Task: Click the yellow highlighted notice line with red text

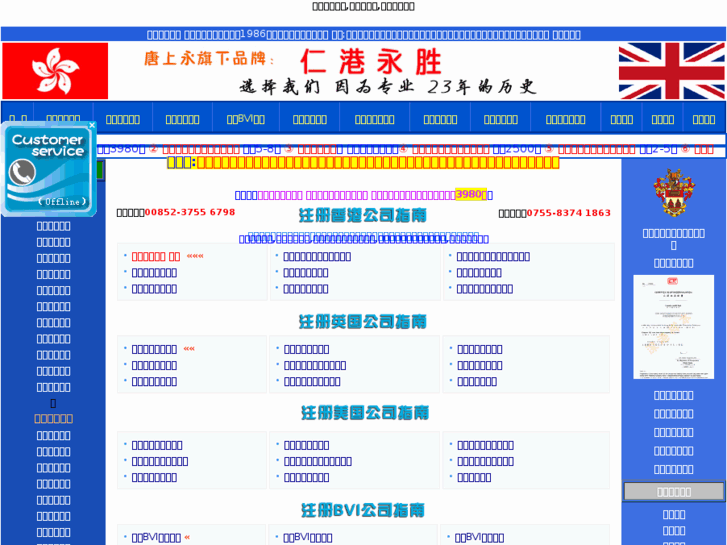Action: pos(363,163)
